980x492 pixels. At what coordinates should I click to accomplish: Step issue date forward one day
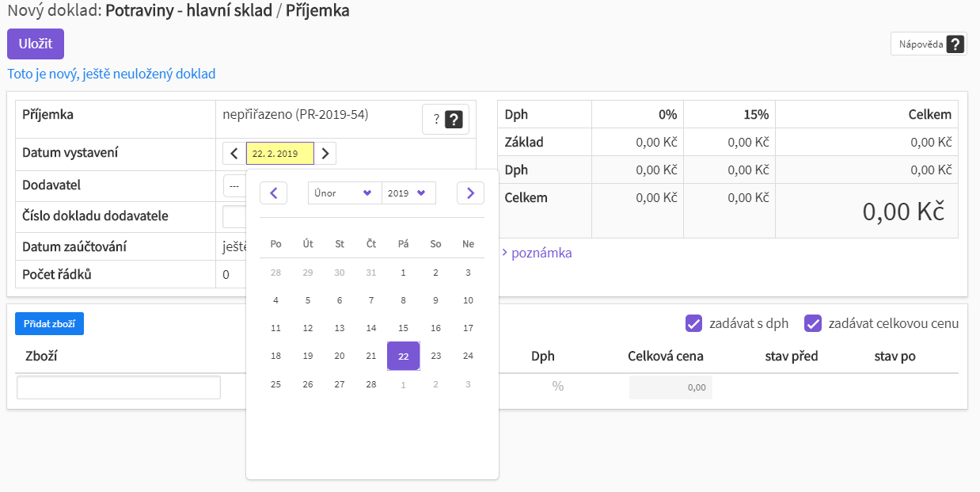325,153
